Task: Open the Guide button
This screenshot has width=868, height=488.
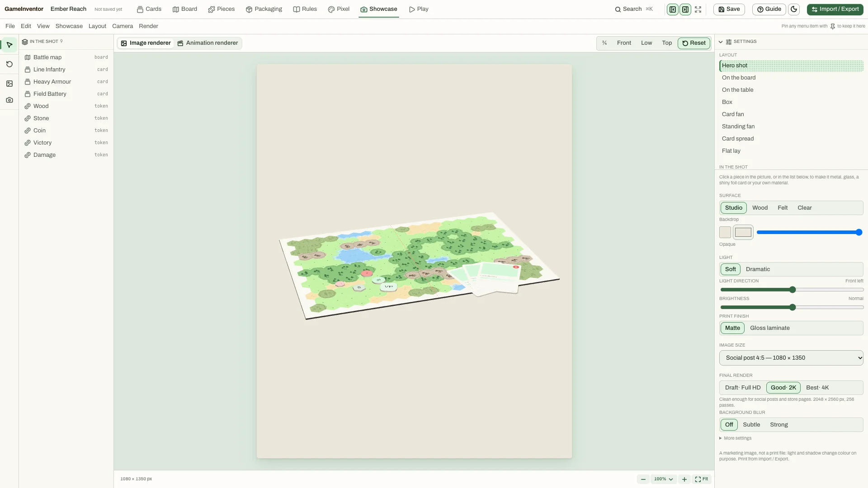Action: click(x=769, y=9)
